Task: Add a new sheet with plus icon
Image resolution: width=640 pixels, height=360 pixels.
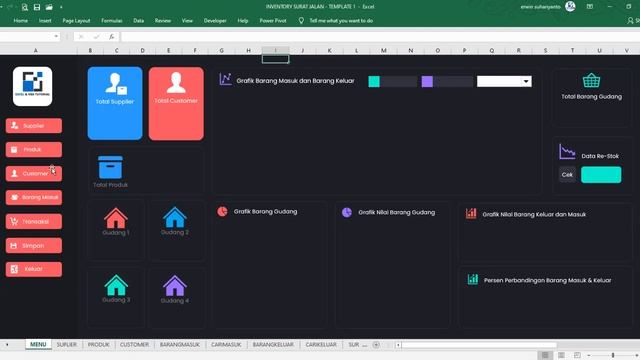Action: (376, 345)
